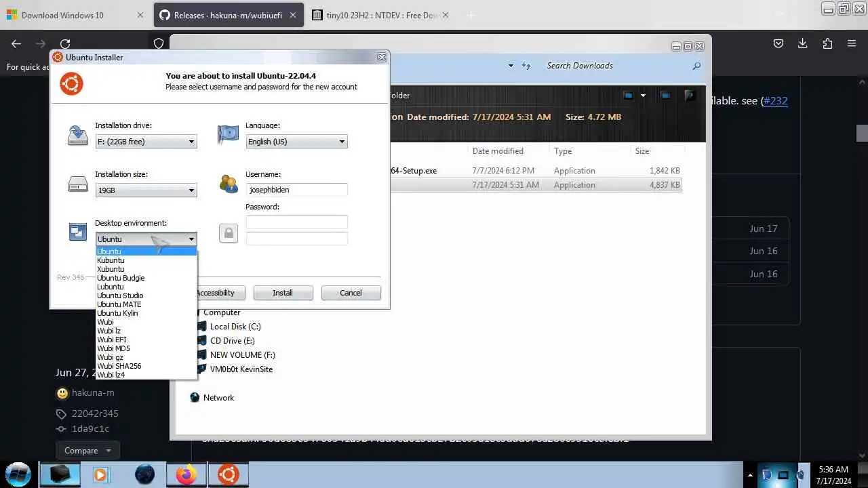Open the Firefox hamburger menu
Viewport: 868px width, 488px height.
pos(852,43)
